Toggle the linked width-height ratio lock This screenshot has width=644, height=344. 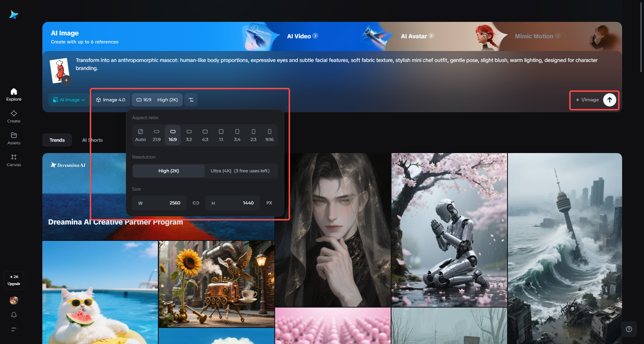pyautogui.click(x=196, y=203)
